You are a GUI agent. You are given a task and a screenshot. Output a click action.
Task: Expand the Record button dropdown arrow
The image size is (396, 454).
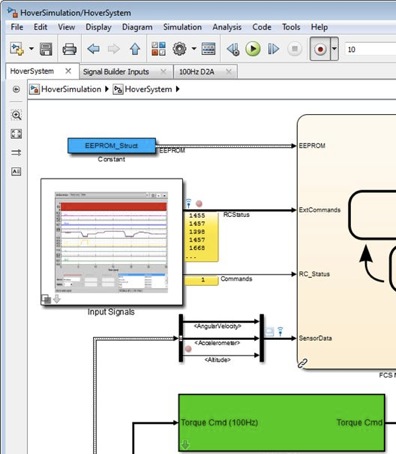click(334, 49)
